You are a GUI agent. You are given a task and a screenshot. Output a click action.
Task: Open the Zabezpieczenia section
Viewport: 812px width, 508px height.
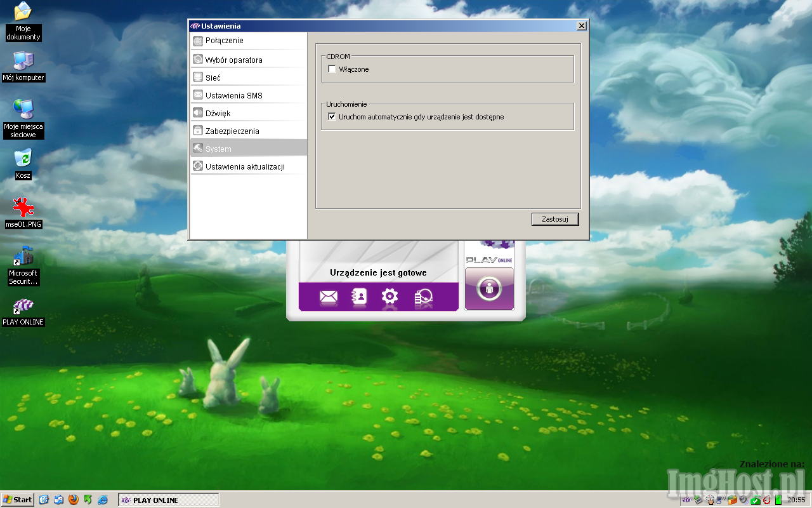248,131
